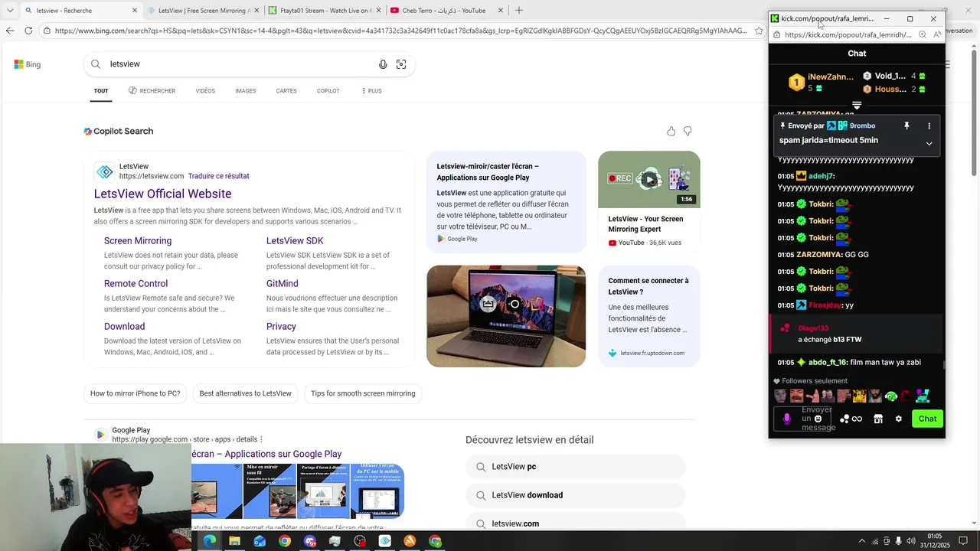This screenshot has width=980, height=551.
Task: Click the site info lock icon in Kick popout
Action: 776,34
